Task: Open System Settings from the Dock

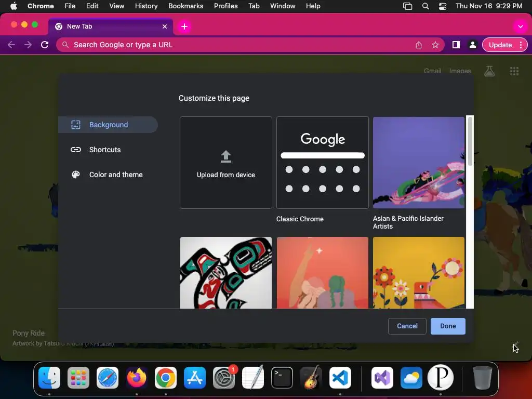Action: (224, 378)
